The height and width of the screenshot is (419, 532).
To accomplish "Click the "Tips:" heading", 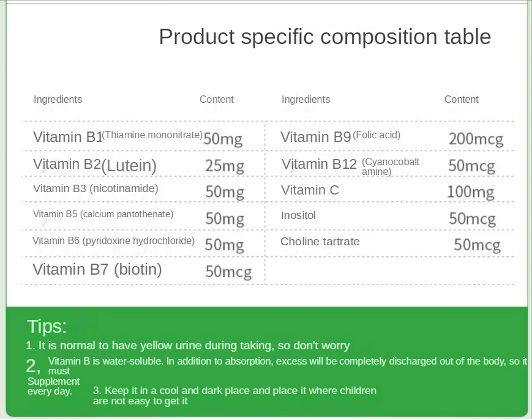I will tap(47, 326).
